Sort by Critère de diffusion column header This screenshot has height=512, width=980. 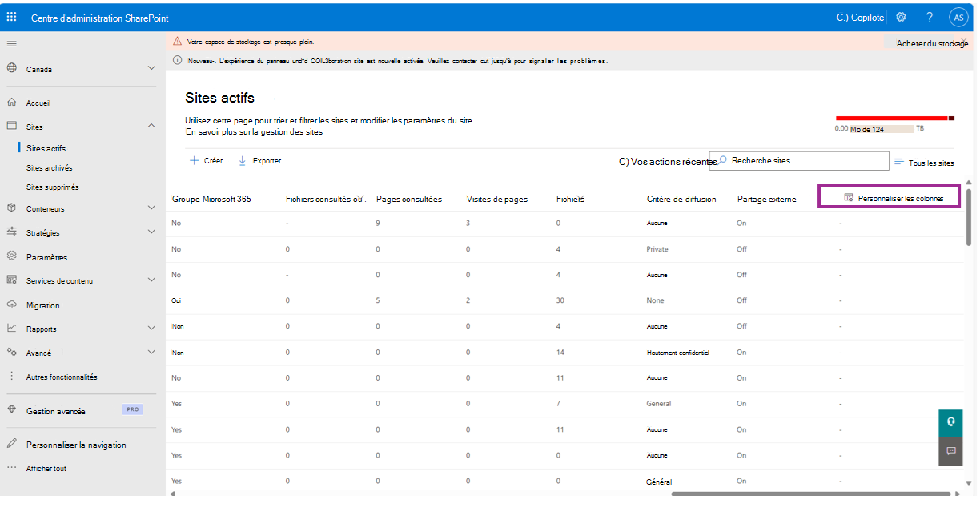(681, 199)
